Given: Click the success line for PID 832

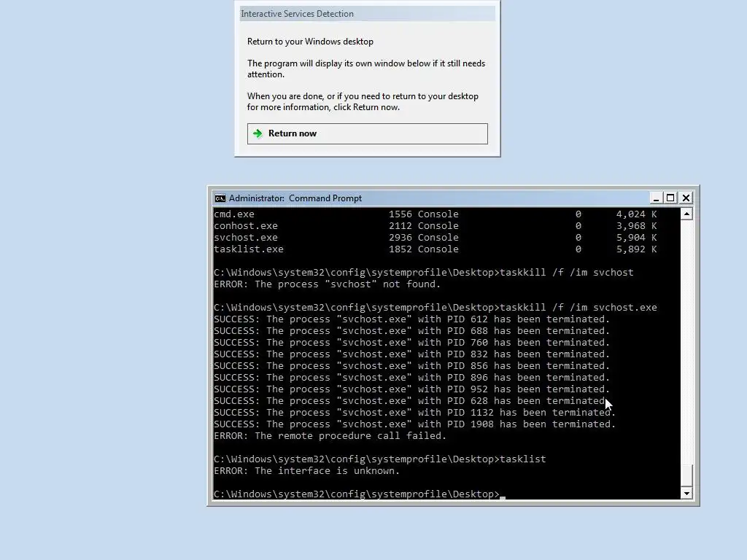Looking at the screenshot, I should [x=412, y=354].
